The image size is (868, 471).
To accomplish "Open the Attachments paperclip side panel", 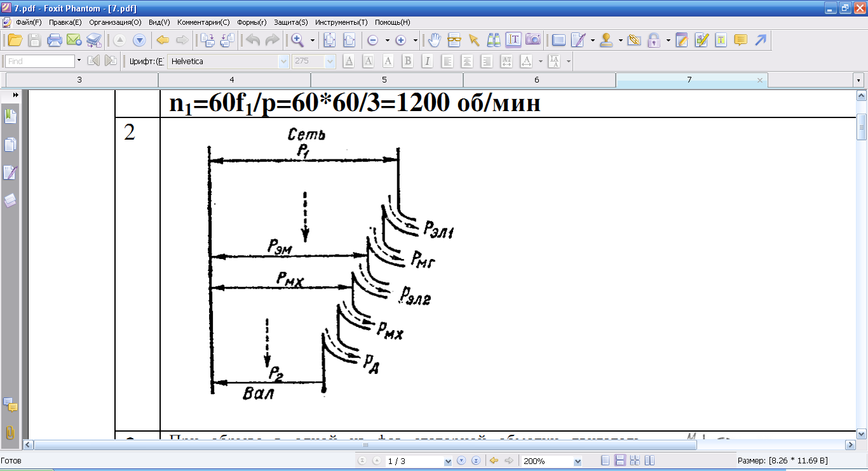I will (x=10, y=432).
